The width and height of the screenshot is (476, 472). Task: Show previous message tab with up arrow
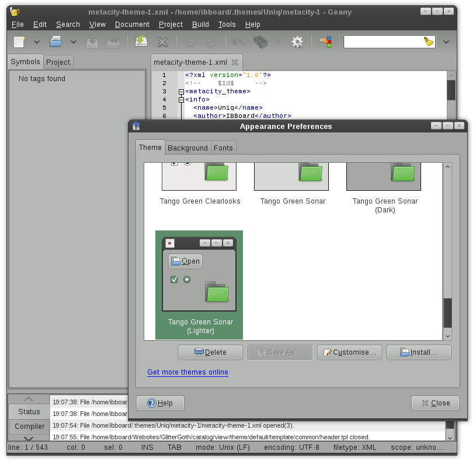[x=29, y=399]
